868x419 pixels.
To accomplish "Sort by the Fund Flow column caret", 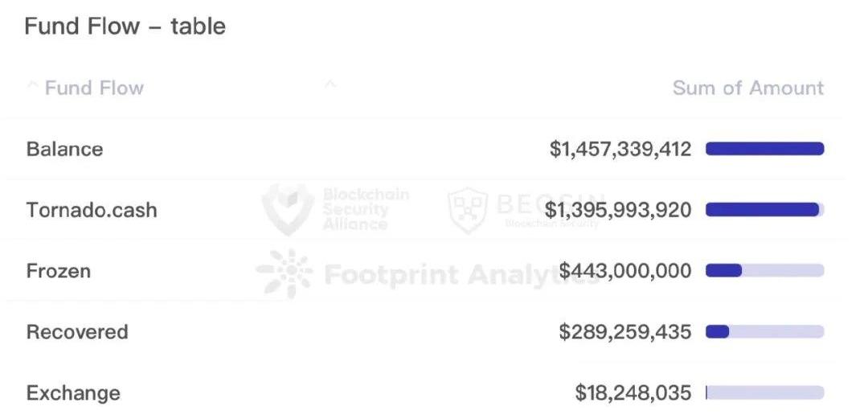I will coord(32,86).
